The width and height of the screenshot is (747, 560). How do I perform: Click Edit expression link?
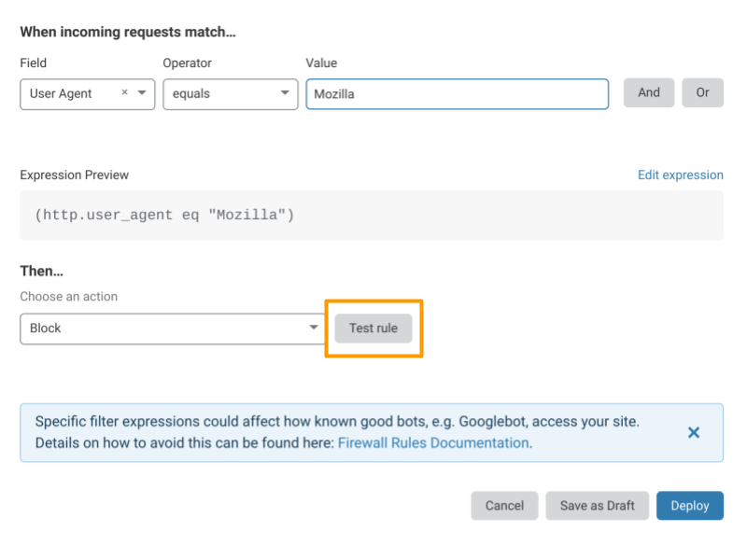[680, 175]
